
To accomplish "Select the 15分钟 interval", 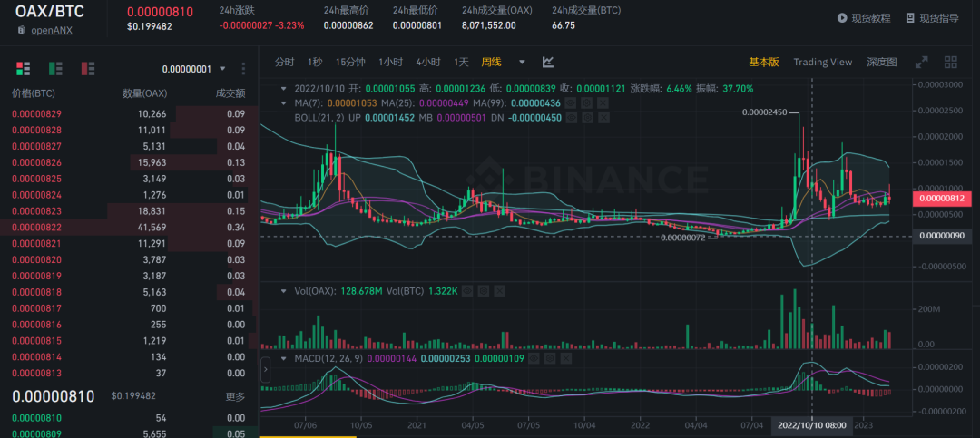I will coord(350,62).
